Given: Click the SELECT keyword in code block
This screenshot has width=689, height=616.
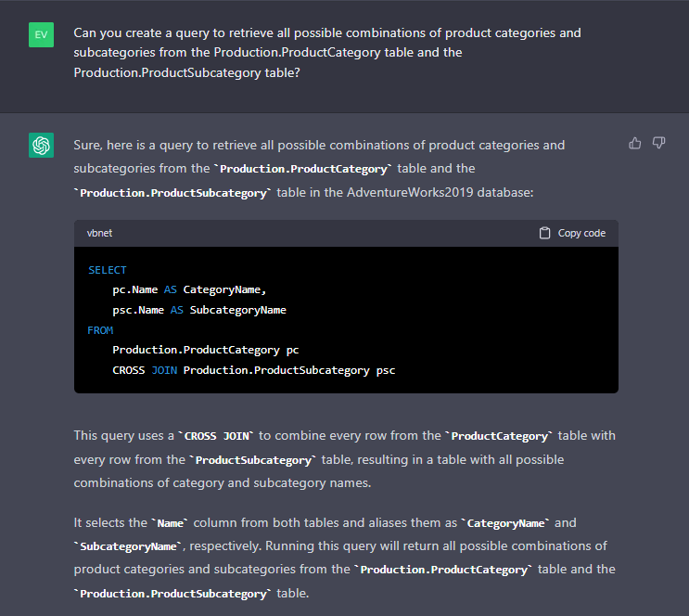Looking at the screenshot, I should coord(107,270).
